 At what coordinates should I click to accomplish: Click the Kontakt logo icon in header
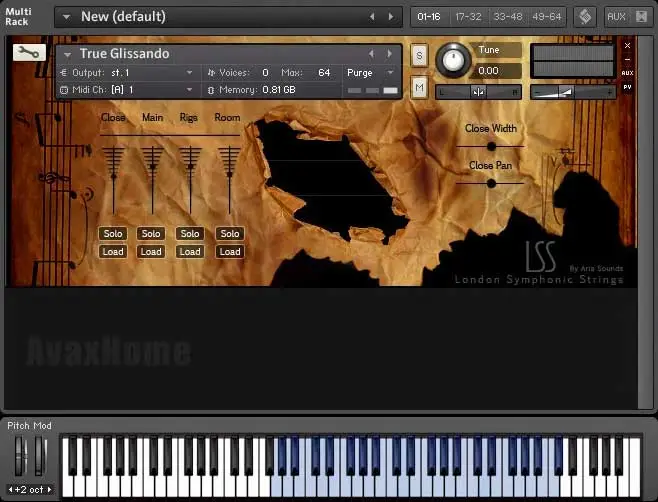click(585, 17)
